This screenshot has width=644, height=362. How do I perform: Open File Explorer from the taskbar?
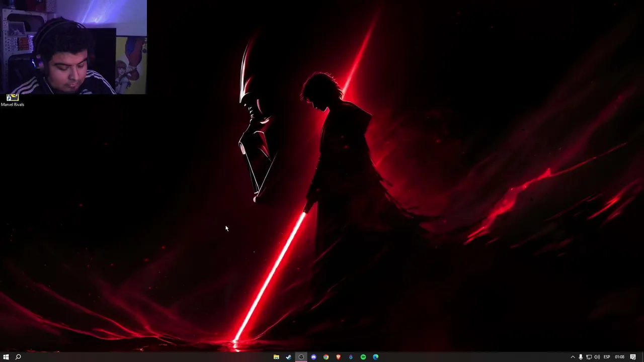(276, 357)
